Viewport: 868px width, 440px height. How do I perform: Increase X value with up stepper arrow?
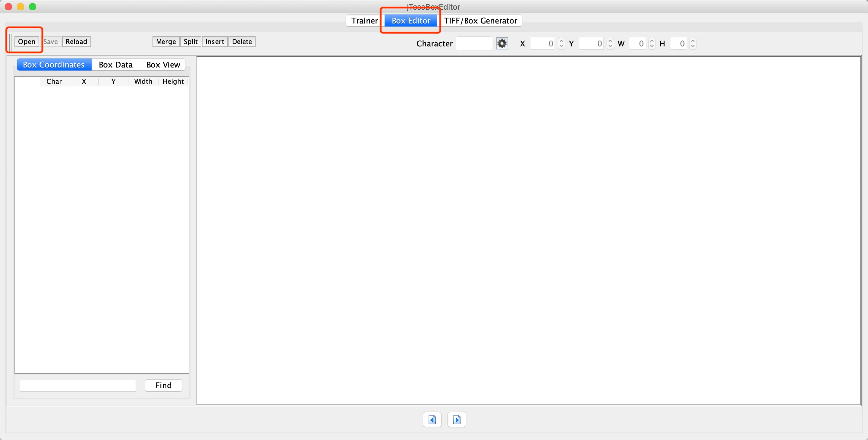561,41
